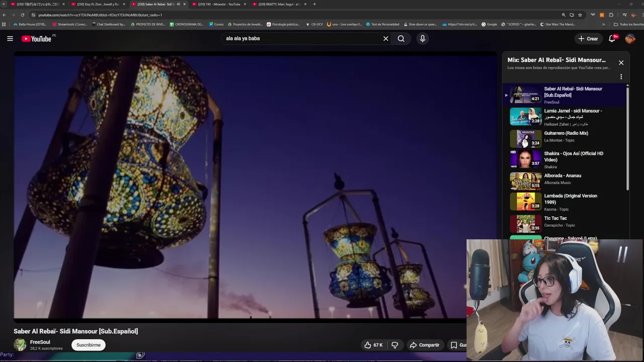This screenshot has width=644, height=362.
Task: Close the Eloy Ft. Zion tab
Action: 124,4
